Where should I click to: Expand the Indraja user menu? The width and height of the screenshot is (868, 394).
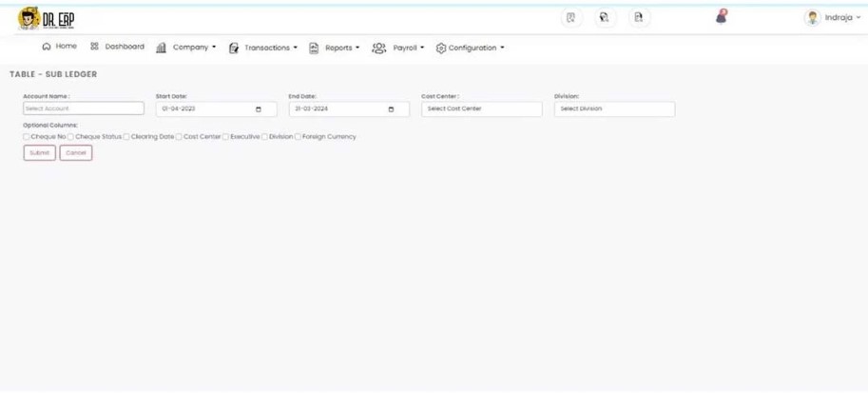(x=842, y=18)
